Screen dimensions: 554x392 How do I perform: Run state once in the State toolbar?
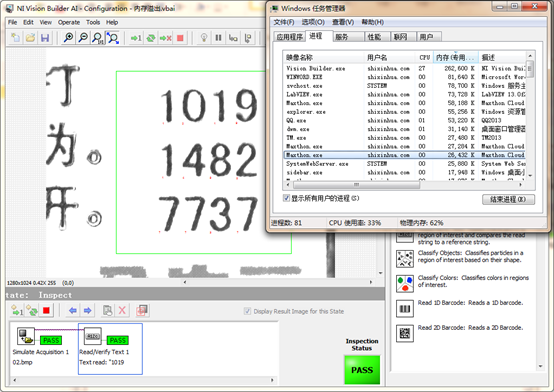click(x=17, y=311)
